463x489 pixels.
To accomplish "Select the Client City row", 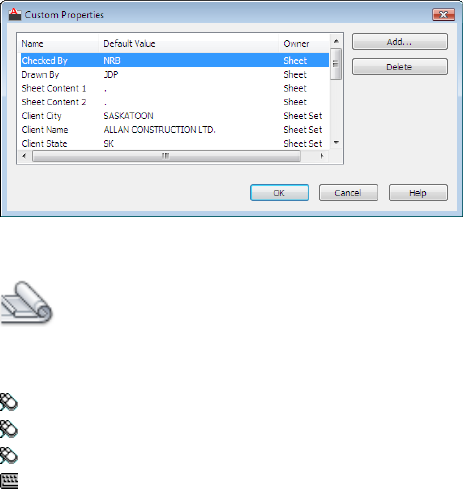I will point(175,116).
